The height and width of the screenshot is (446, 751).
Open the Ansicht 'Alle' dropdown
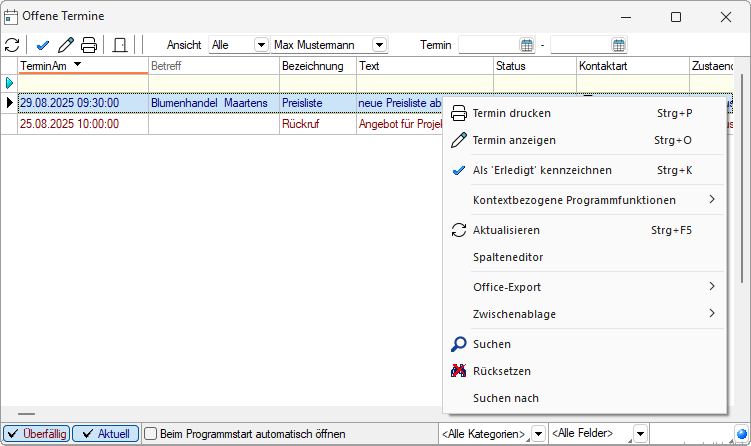point(262,45)
